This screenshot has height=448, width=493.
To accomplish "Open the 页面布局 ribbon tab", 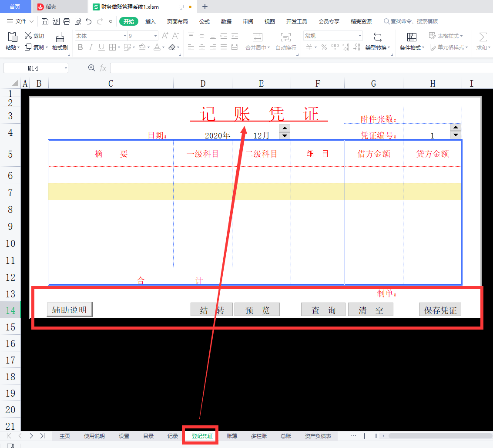I will coord(178,21).
